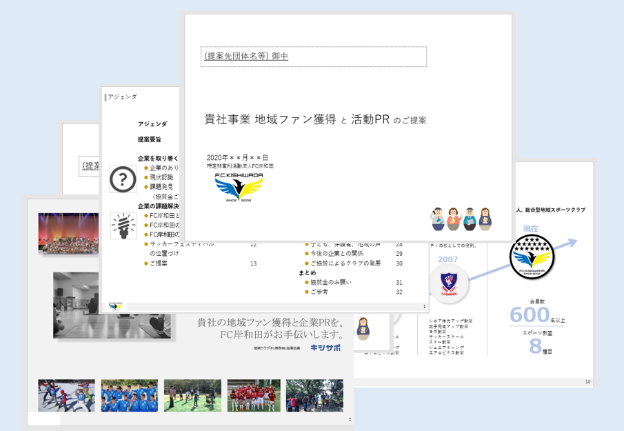Click the 今後の企業との関係 agenda item
The image size is (624, 431).
[x=337, y=254]
